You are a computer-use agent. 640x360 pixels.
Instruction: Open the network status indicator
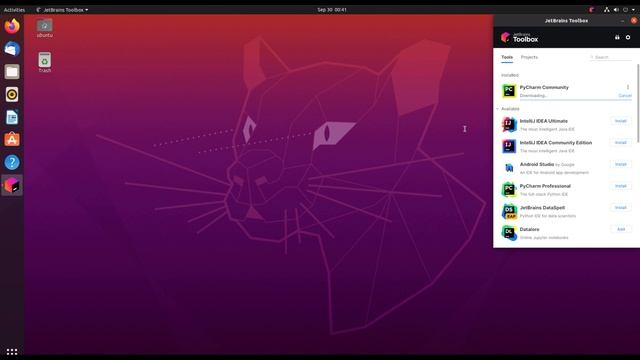607,9
